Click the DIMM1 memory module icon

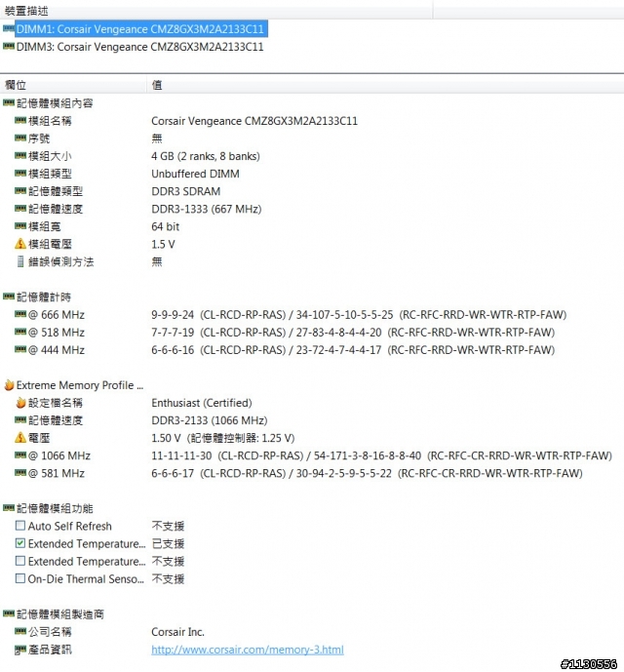tap(8, 28)
